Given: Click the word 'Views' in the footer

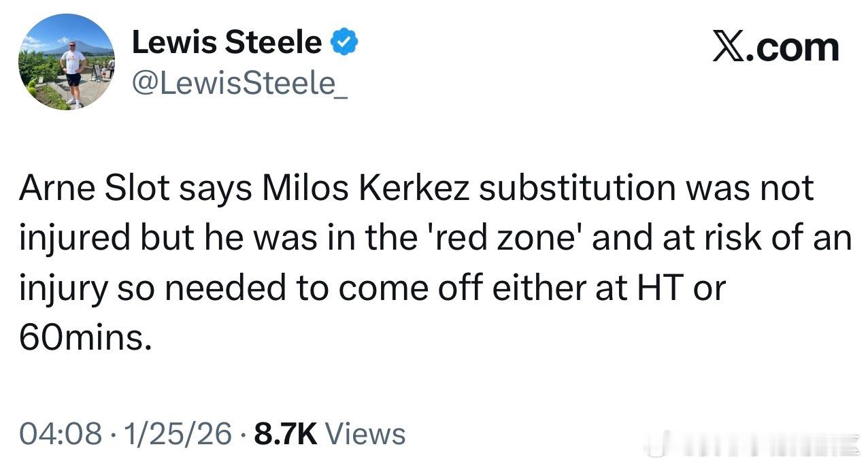Looking at the screenshot, I should [366, 433].
